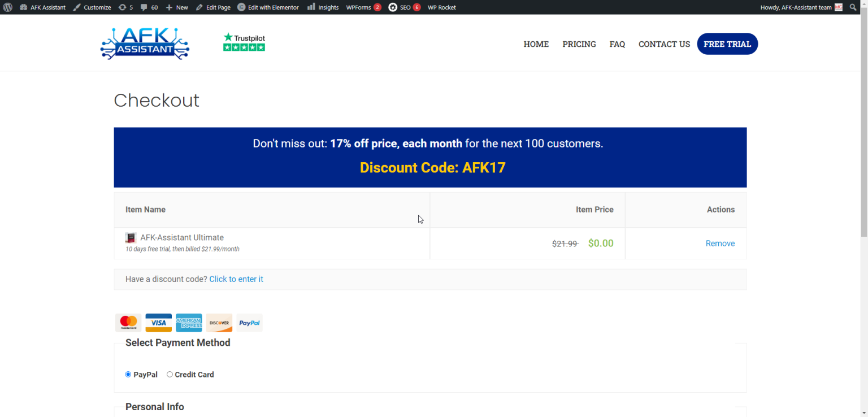Click the page vertical scrollbar

(863, 124)
